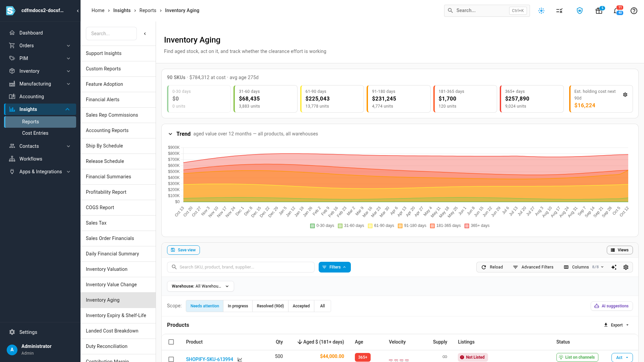
Task: Click the Reload button
Action: [x=492, y=267]
